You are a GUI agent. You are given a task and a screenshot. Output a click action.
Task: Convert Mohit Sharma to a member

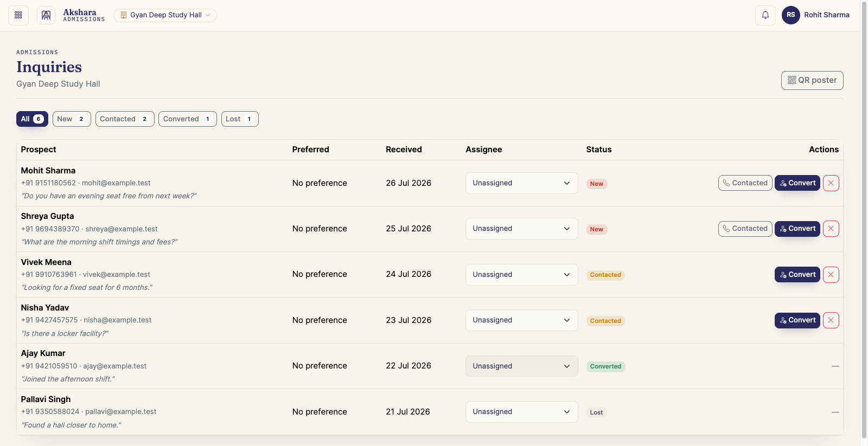pyautogui.click(x=797, y=183)
